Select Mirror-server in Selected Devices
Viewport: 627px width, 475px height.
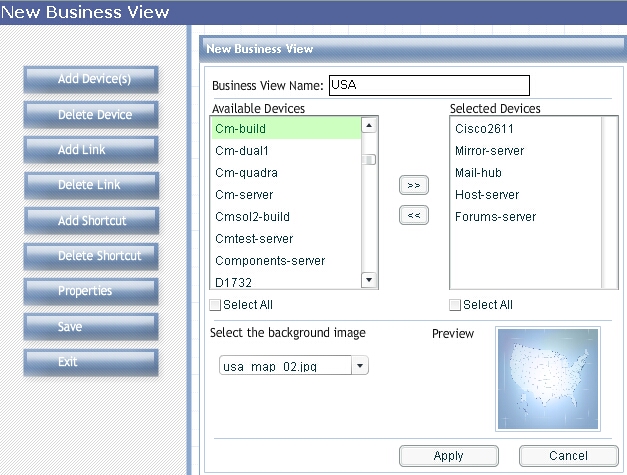[526, 150]
